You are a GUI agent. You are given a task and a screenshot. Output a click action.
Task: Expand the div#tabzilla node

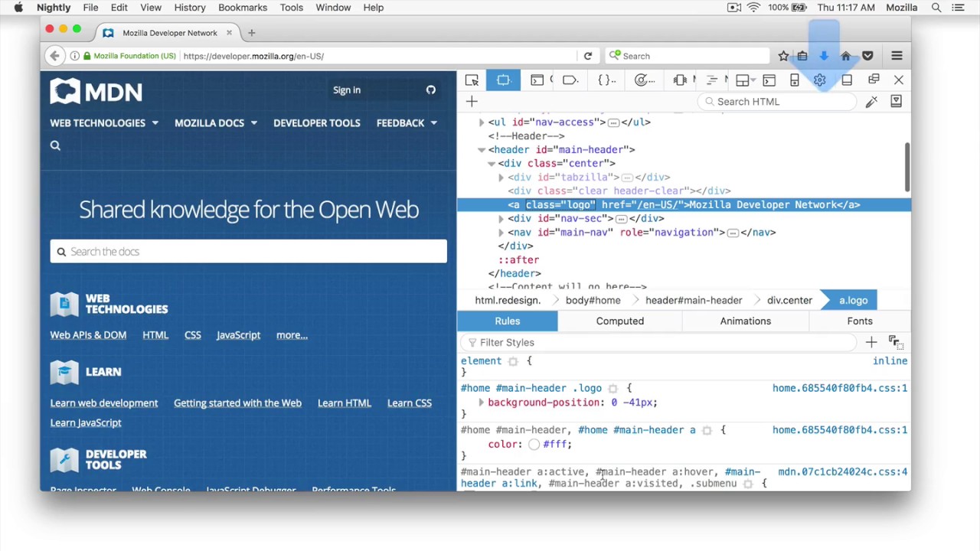tap(501, 178)
